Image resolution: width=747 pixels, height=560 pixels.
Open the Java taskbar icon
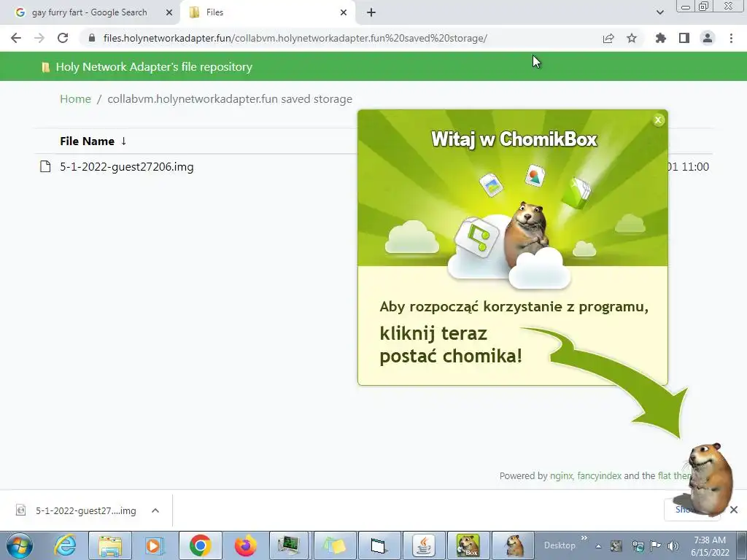[x=424, y=545]
